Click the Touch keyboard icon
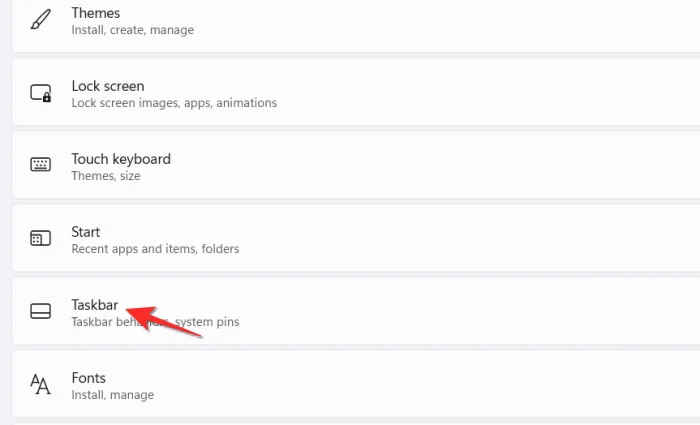Image resolution: width=700 pixels, height=425 pixels. tap(40, 166)
